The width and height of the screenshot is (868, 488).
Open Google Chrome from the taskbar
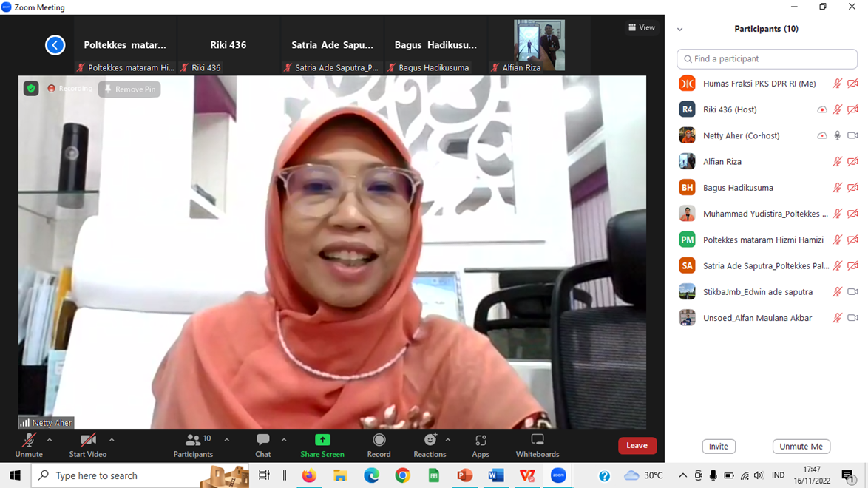coord(402,476)
